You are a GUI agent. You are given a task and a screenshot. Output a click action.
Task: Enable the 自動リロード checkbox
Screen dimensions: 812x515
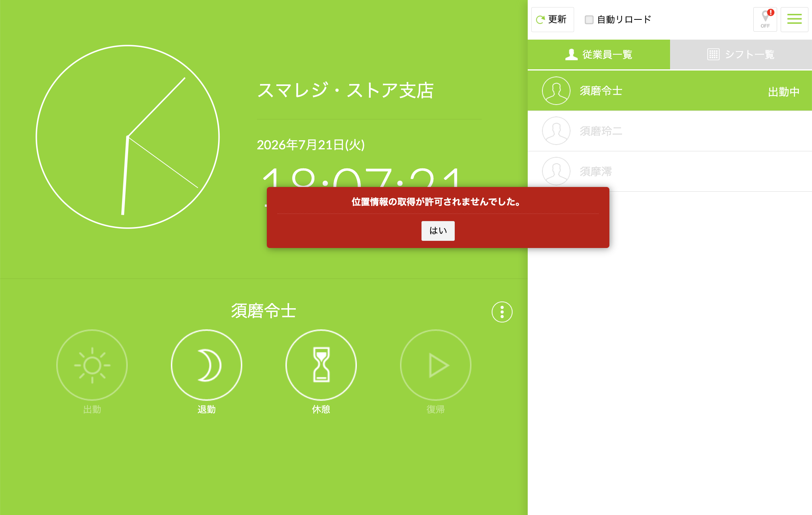589,20
